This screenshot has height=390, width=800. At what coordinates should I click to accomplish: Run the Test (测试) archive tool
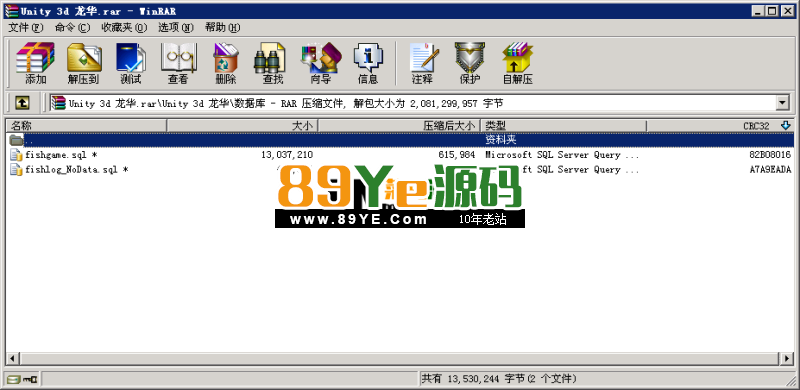[131, 63]
